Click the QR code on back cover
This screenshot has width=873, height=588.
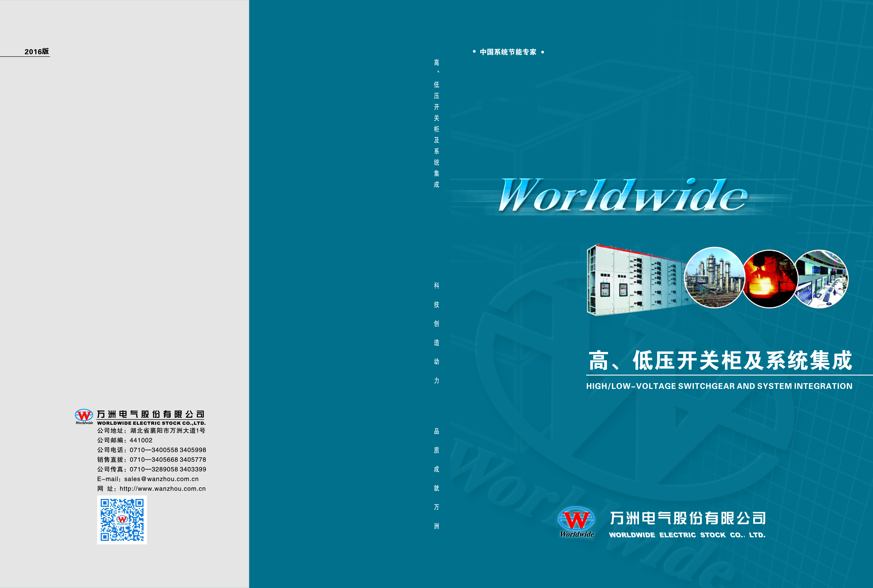click(122, 520)
